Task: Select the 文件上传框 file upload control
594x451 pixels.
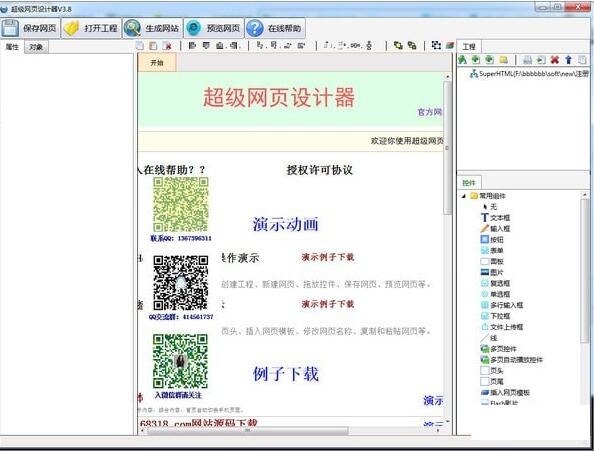Action: point(502,327)
